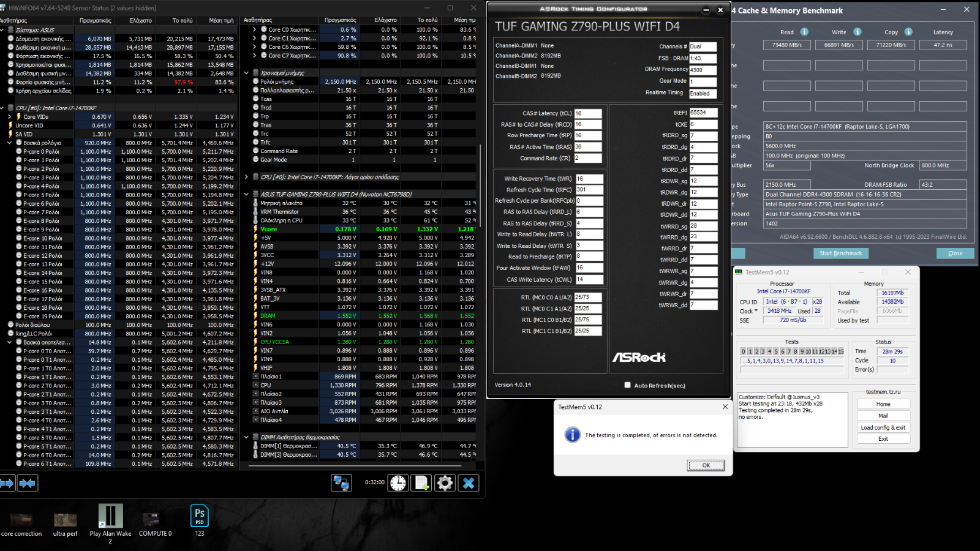Collapse the Χρονισμοί μνήμης memory timings group
Screen dimensions: 980x551
(x=246, y=73)
